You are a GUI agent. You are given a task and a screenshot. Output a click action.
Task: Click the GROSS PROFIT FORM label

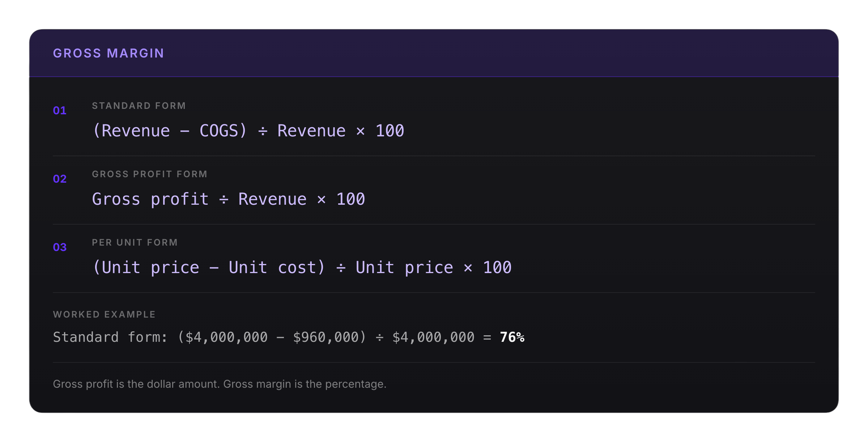(150, 174)
